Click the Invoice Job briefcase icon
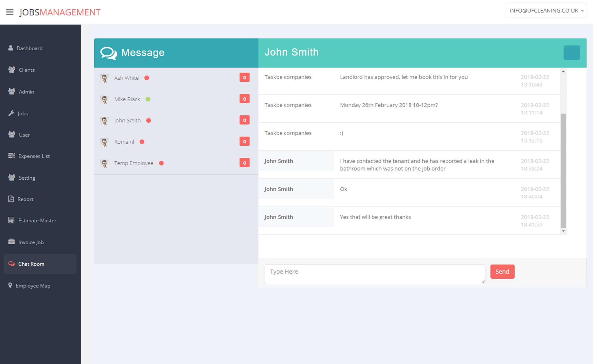 point(11,242)
